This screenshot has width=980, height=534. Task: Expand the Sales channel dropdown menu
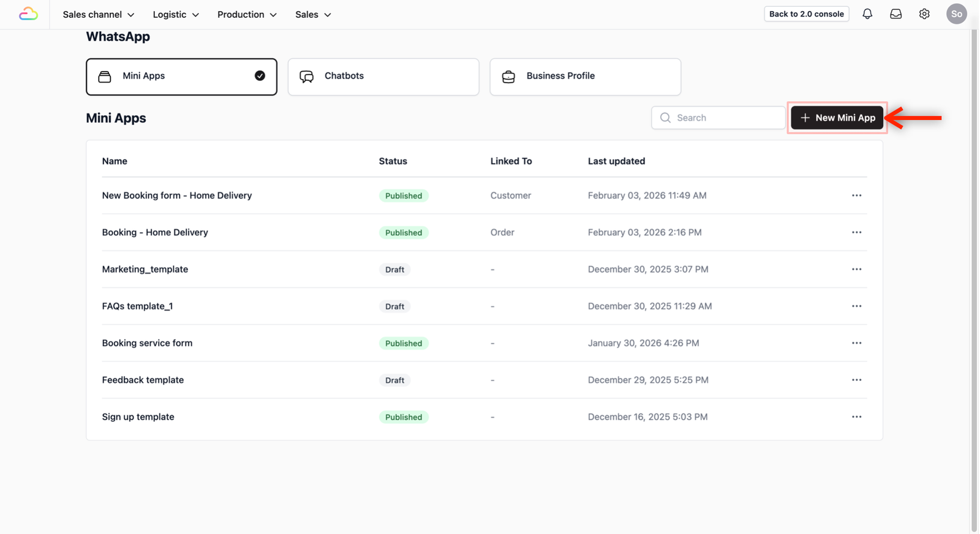click(99, 15)
